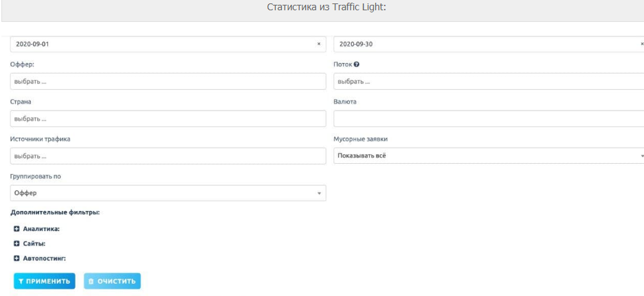Expand the Аналитика filter section label
644x296 pixels.
41,229
